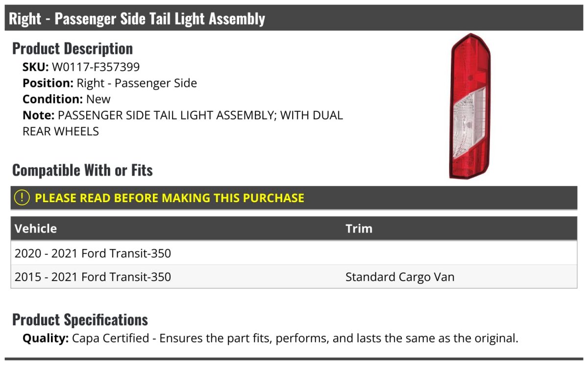Click the exclamation warning icon
Image resolution: width=588 pixels, height=365 pixels.
22,198
